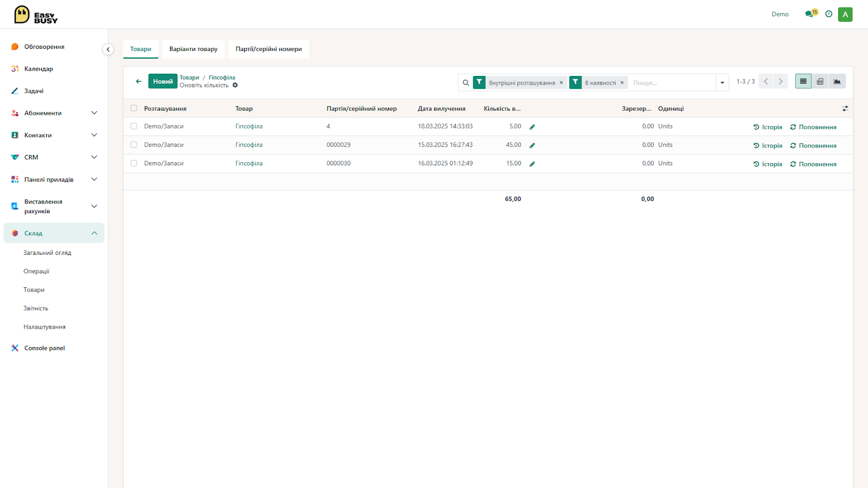Viewport: 868px width, 488px height.
Task: Go to next page arrow in pager
Action: tap(781, 81)
